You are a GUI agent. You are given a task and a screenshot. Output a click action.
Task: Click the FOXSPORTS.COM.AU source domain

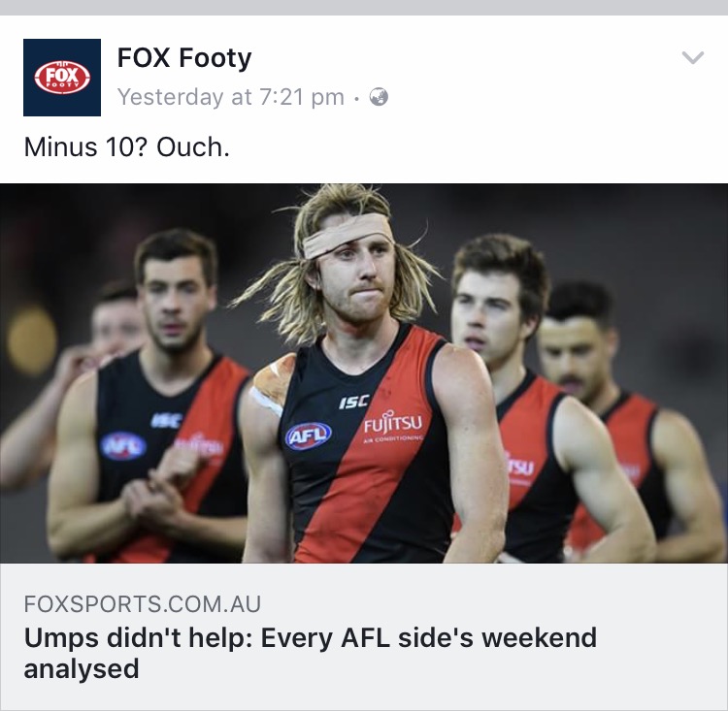click(143, 603)
